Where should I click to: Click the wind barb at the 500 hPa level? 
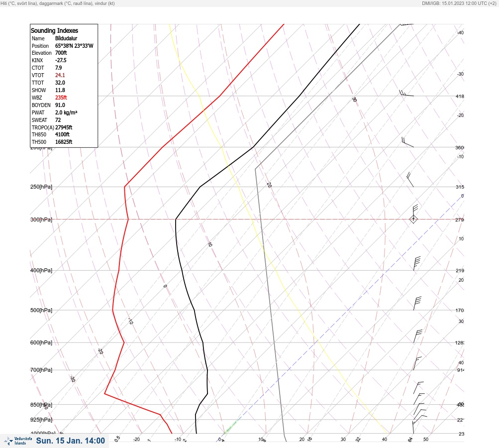pos(417,304)
